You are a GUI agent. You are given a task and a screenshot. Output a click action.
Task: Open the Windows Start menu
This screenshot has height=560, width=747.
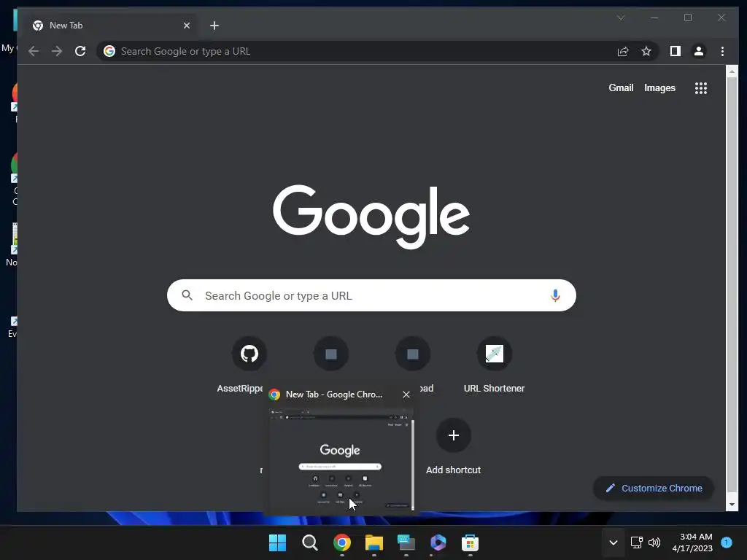pos(277,542)
